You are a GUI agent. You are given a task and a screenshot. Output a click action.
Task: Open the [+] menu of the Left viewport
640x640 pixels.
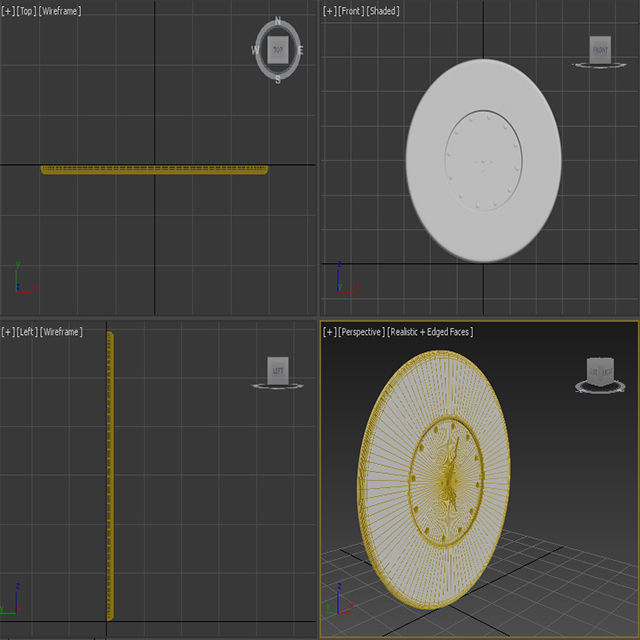click(8, 332)
